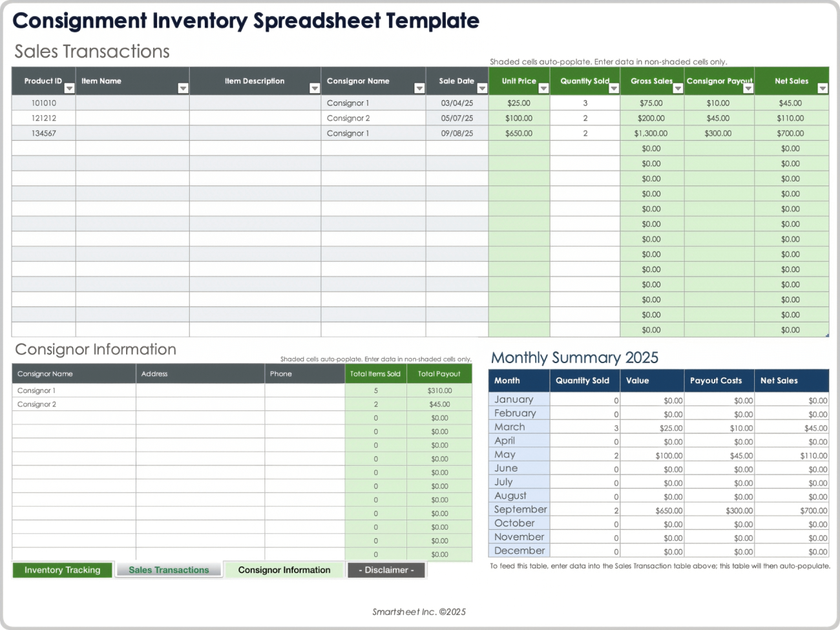Image resolution: width=840 pixels, height=630 pixels.
Task: Open the Quantity Sold column filter
Action: coord(613,88)
